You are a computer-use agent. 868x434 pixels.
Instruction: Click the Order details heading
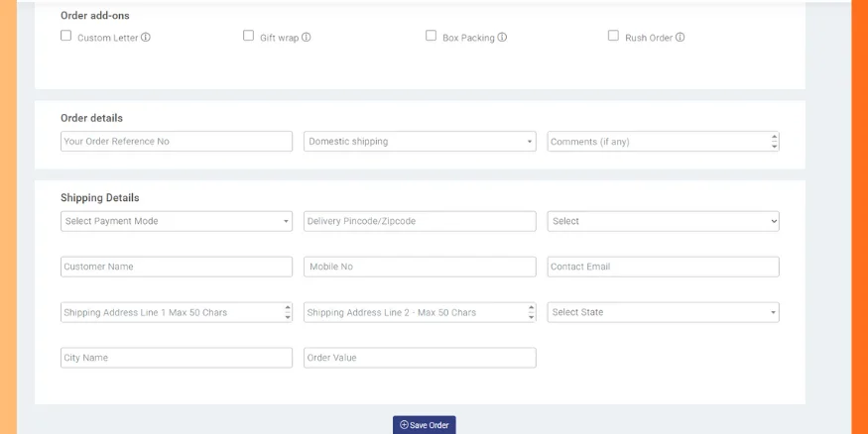[x=91, y=118]
